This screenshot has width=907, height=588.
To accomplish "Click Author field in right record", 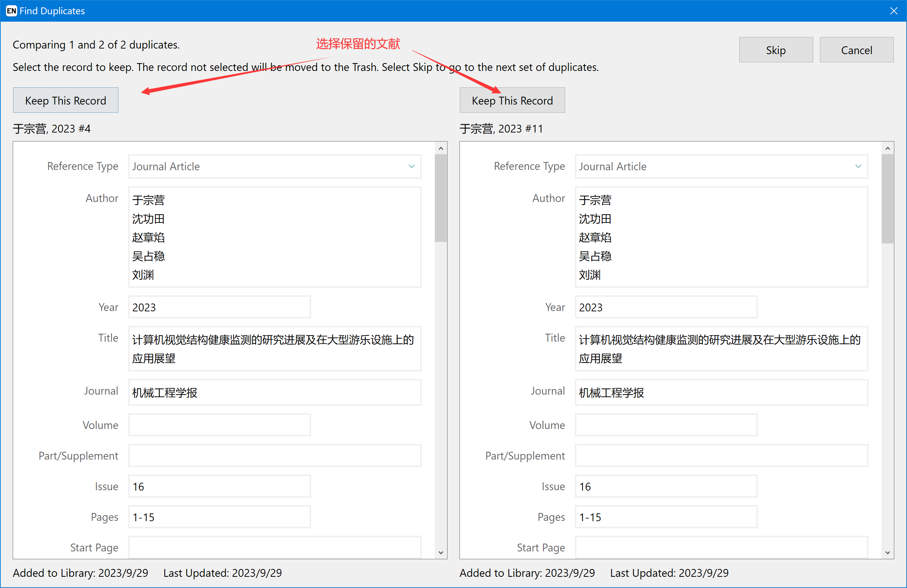I will point(721,237).
